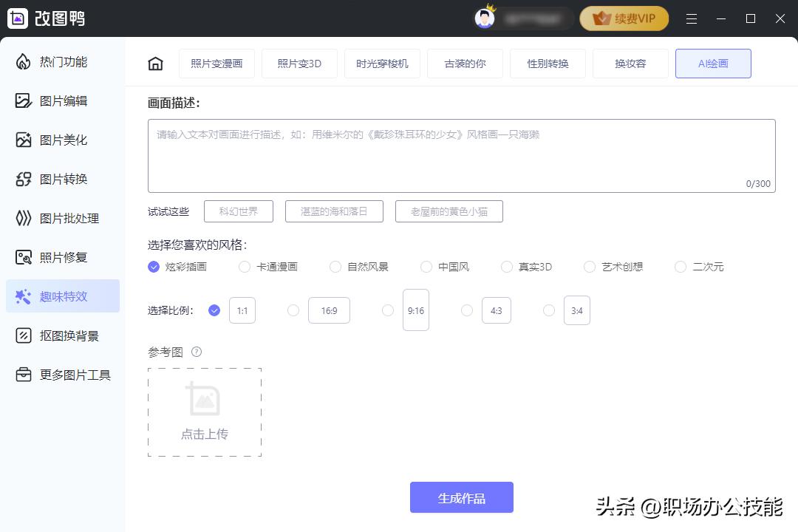Open the hamburger menu near the window controls

click(x=692, y=18)
